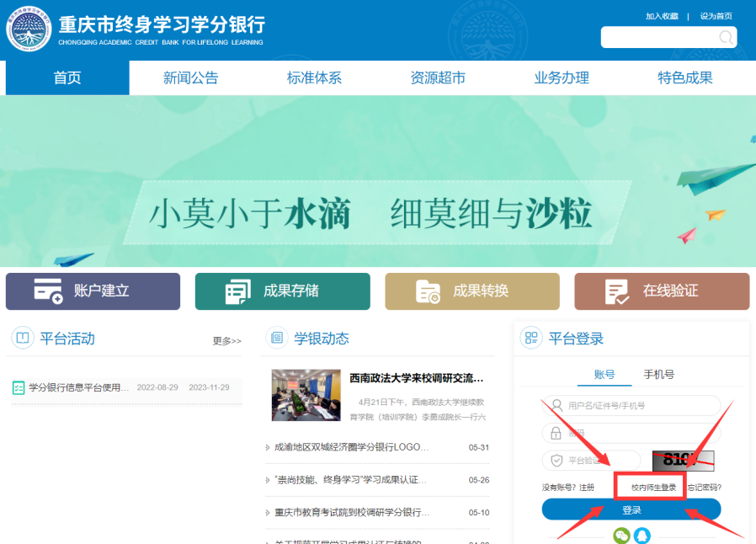Click 忘记密码 forgot password link
The width and height of the screenshot is (756, 544).
coord(705,487)
